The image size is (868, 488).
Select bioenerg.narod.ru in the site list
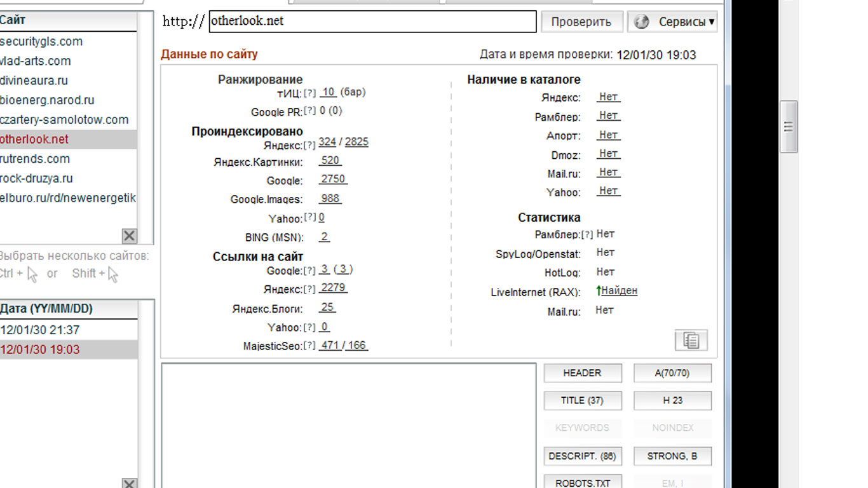pos(68,100)
